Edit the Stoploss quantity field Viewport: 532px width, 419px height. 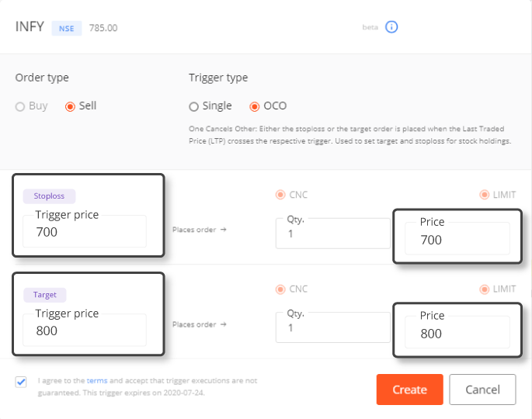tap(332, 234)
